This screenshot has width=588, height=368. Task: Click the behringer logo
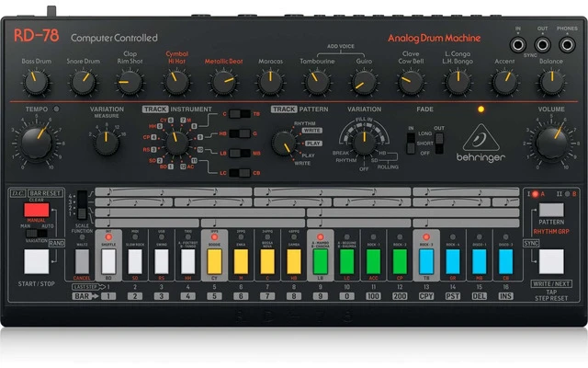pyautogui.click(x=481, y=144)
